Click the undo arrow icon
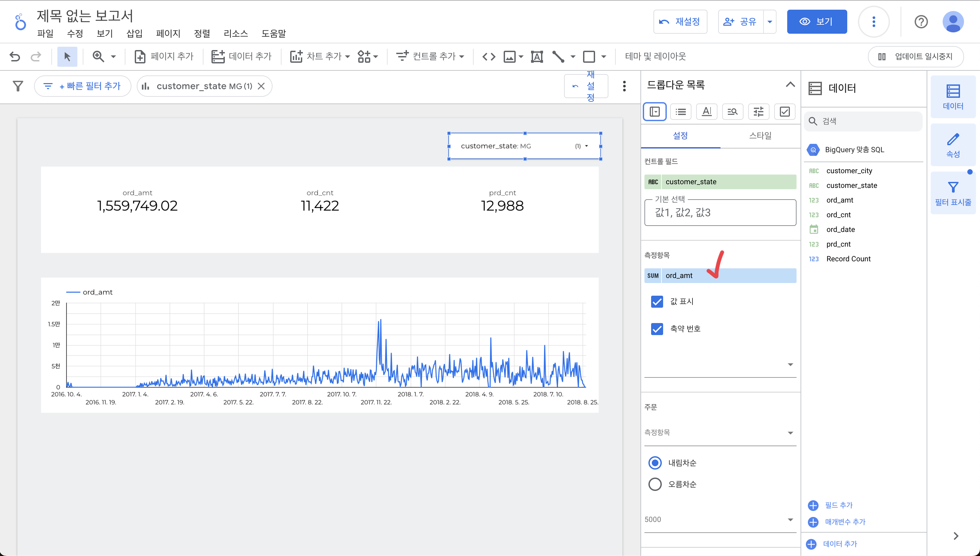The image size is (980, 556). (15, 56)
